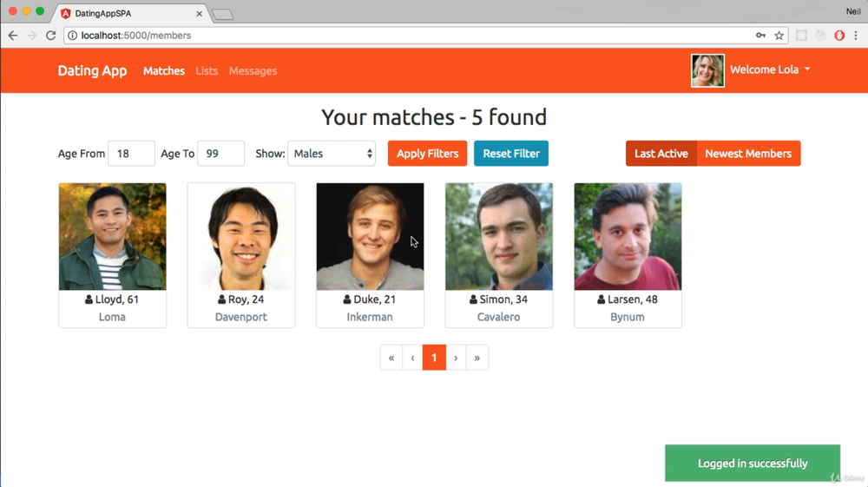This screenshot has width=868, height=487.
Task: Click the saved password key icon
Action: coord(761,36)
